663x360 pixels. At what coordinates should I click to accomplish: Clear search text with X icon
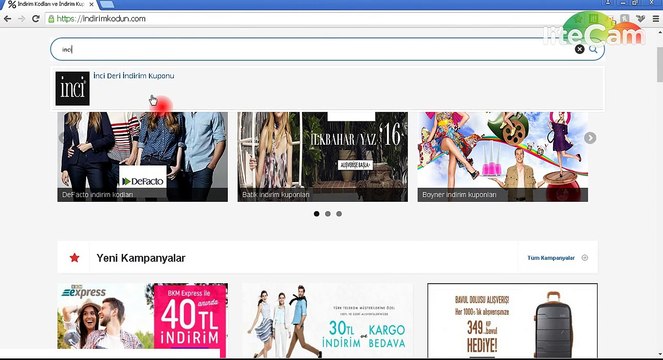579,49
